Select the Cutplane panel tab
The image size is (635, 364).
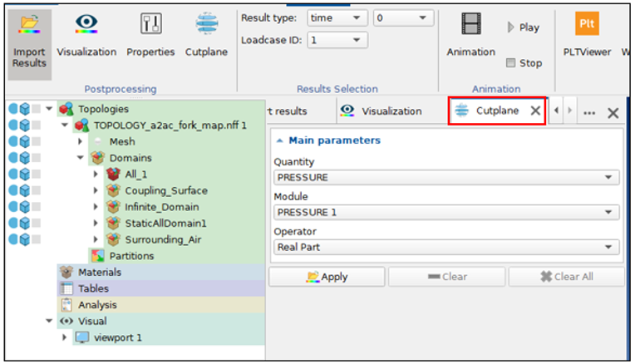tap(497, 111)
